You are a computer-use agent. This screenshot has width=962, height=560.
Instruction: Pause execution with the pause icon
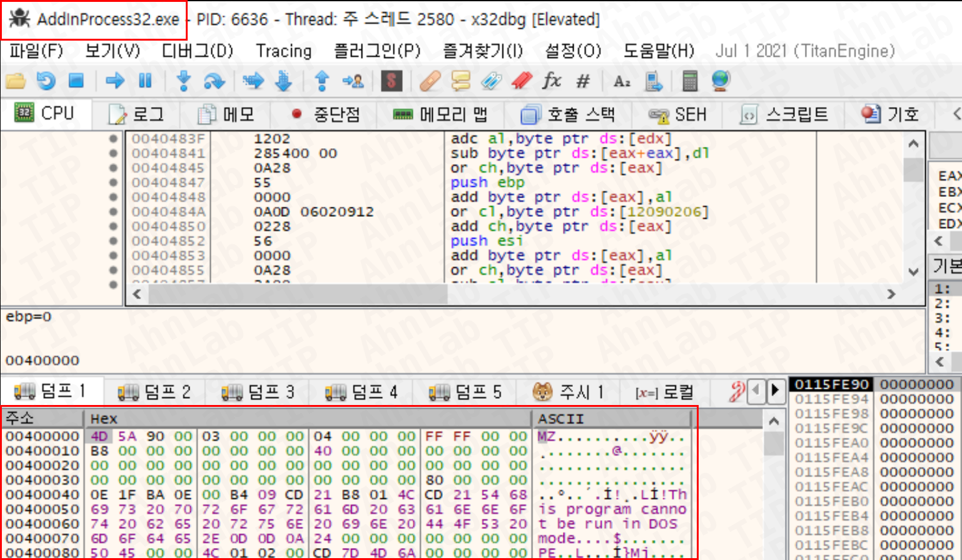point(145,81)
